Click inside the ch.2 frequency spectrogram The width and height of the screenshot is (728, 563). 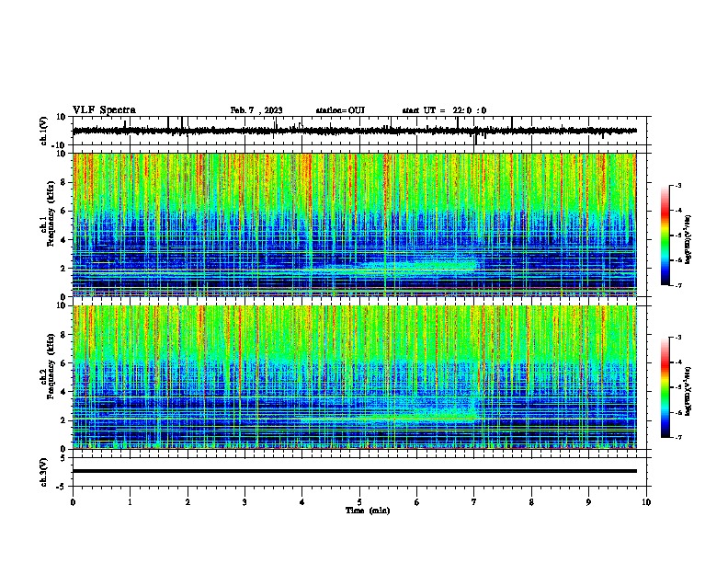354,377
